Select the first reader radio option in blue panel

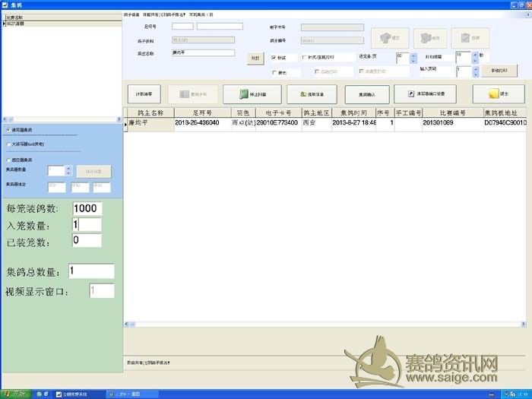click(x=8, y=130)
